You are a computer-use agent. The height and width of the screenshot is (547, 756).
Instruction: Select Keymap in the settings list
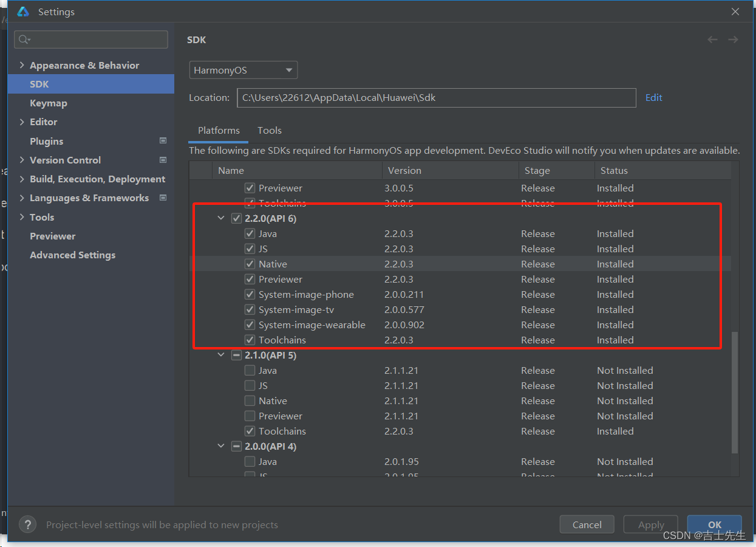point(49,103)
